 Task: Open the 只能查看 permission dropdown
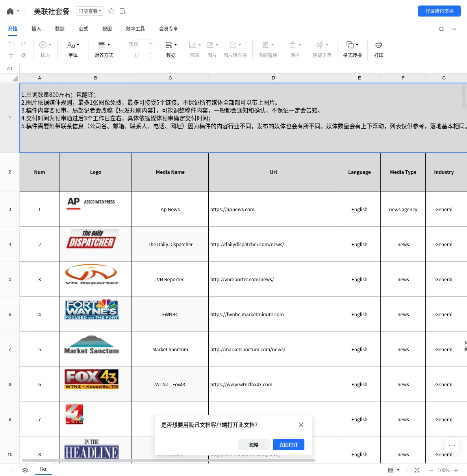[x=90, y=11]
